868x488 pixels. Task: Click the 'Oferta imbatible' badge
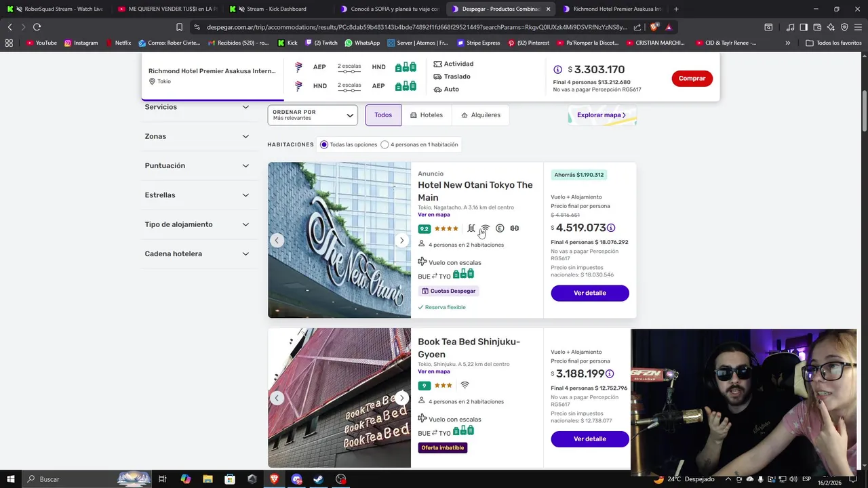443,448
